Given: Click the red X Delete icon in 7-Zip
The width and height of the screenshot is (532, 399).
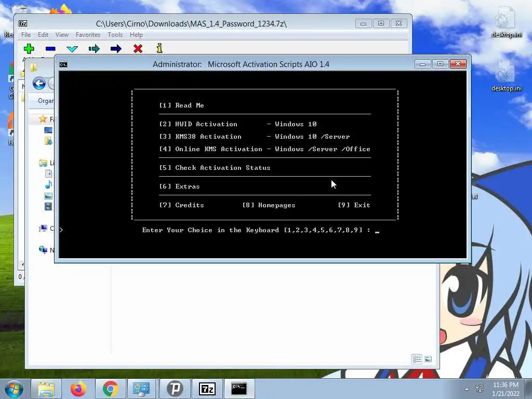Looking at the screenshot, I should point(138,49).
